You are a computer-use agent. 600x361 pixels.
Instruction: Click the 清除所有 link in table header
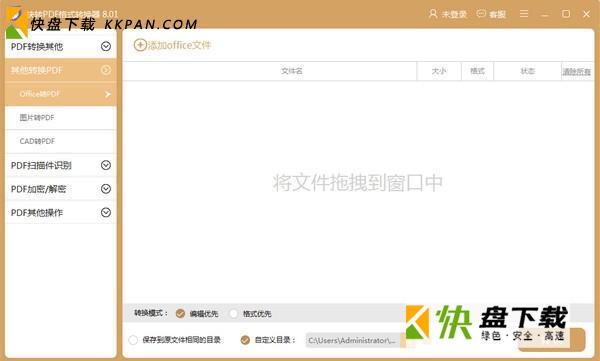(577, 72)
